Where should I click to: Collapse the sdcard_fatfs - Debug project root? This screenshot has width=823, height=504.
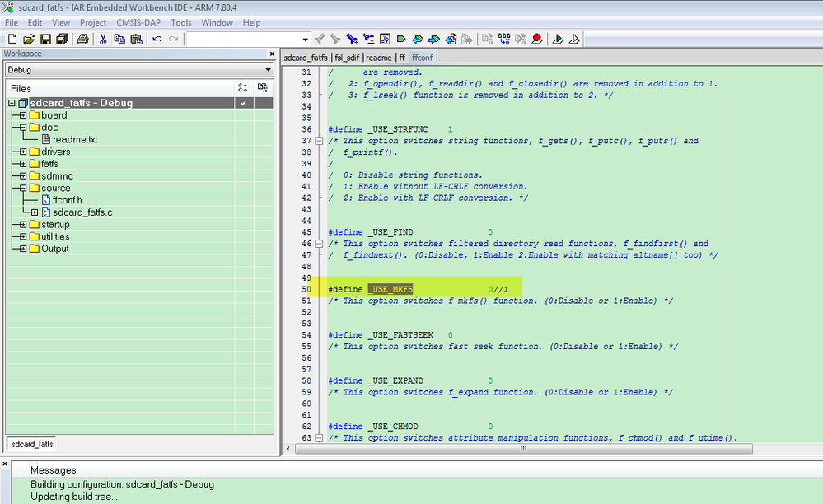point(12,103)
